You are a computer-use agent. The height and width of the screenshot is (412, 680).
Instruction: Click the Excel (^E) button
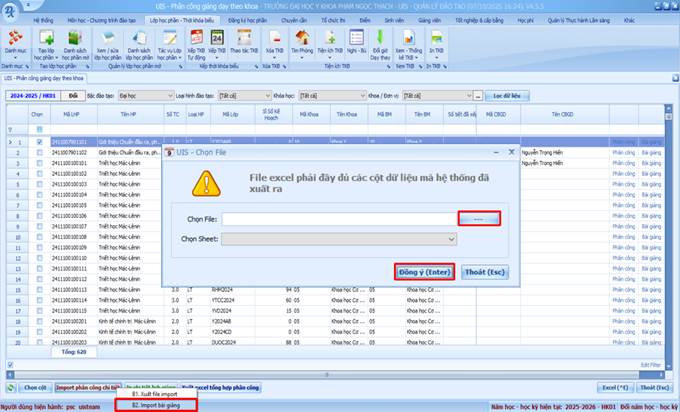coord(615,388)
